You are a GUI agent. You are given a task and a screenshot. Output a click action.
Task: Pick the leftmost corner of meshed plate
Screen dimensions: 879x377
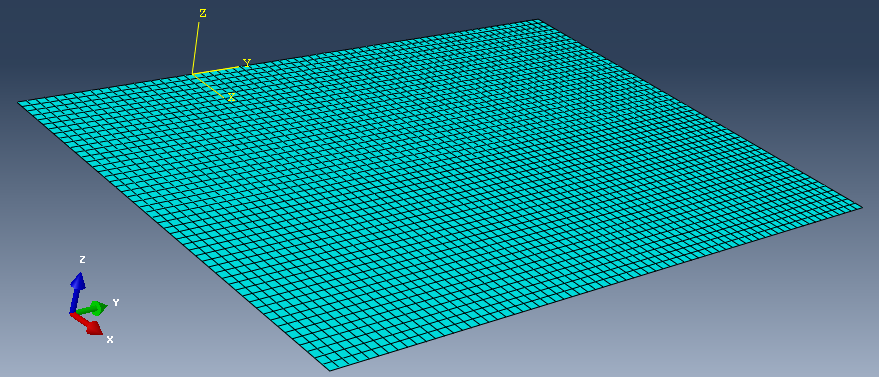tap(18, 102)
